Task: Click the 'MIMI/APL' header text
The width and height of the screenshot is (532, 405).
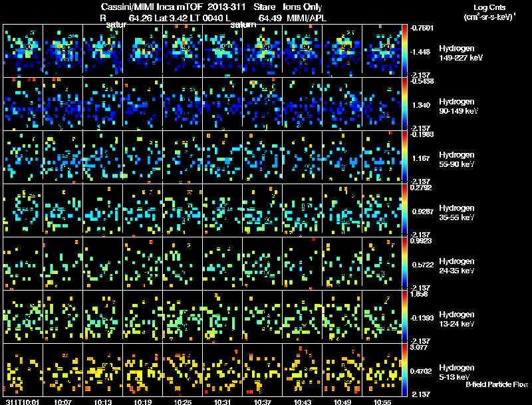Action: click(307, 18)
